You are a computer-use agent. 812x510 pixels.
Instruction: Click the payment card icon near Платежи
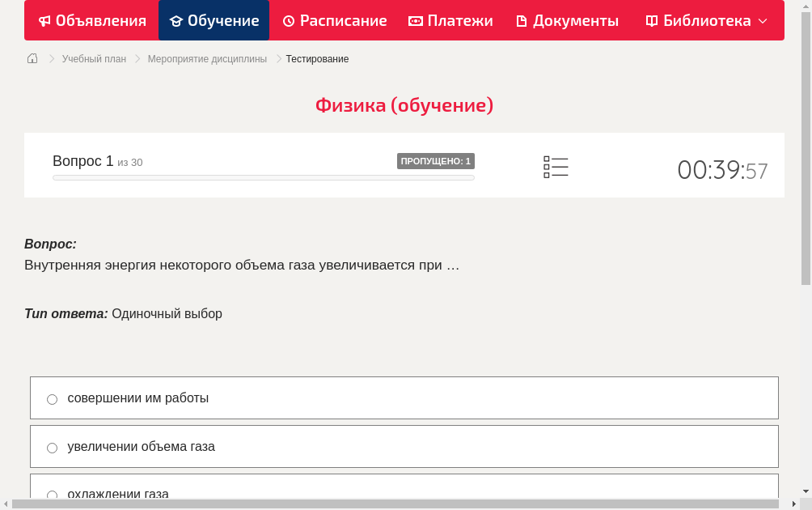click(x=415, y=20)
